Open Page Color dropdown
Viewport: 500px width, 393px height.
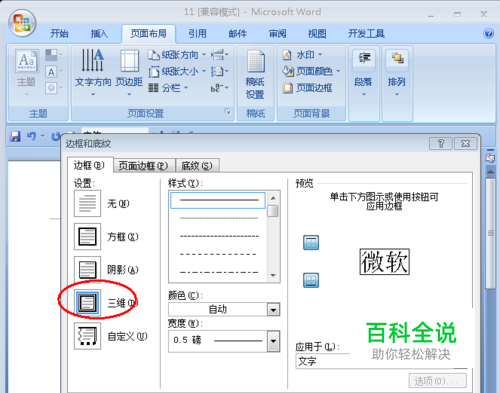(x=311, y=71)
